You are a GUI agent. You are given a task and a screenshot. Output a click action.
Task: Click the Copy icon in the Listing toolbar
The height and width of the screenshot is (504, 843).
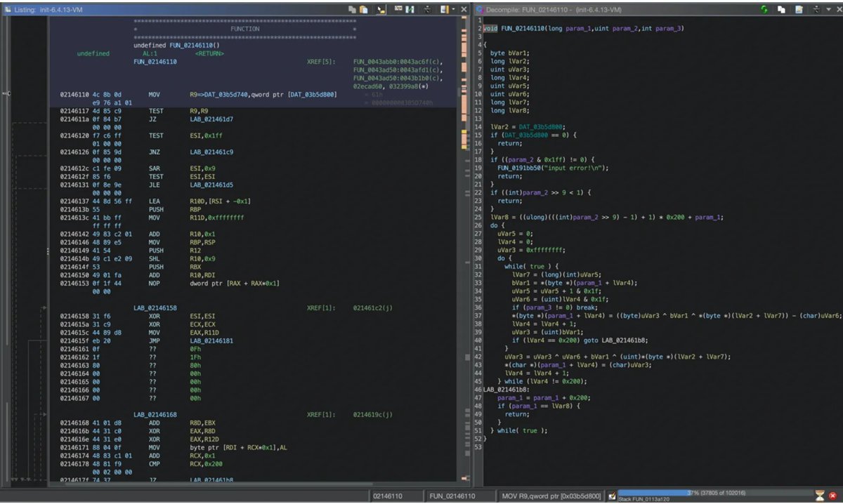point(352,8)
